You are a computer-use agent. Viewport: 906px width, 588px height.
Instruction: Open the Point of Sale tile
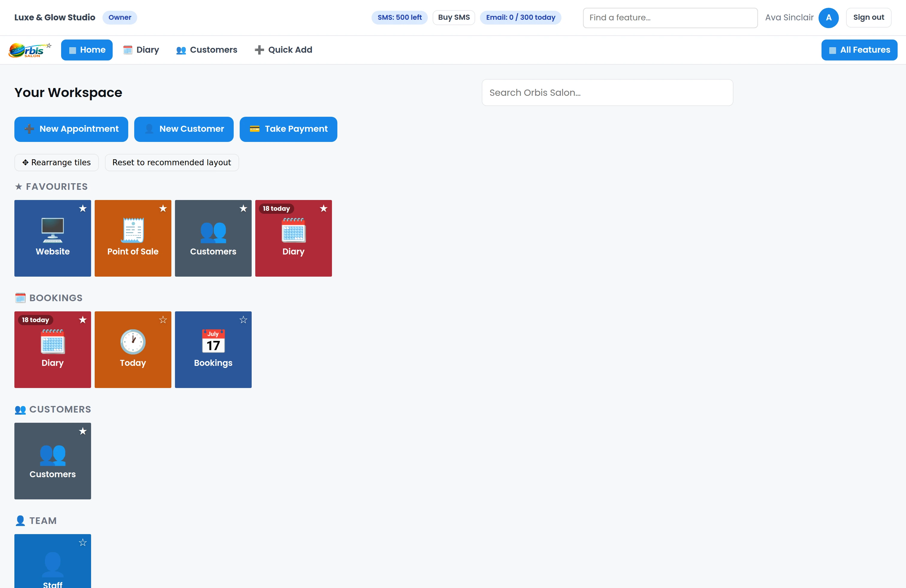click(133, 238)
